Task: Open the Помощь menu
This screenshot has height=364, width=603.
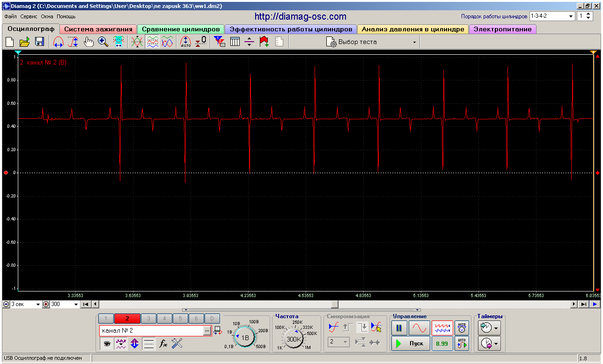Action: pyautogui.click(x=66, y=16)
